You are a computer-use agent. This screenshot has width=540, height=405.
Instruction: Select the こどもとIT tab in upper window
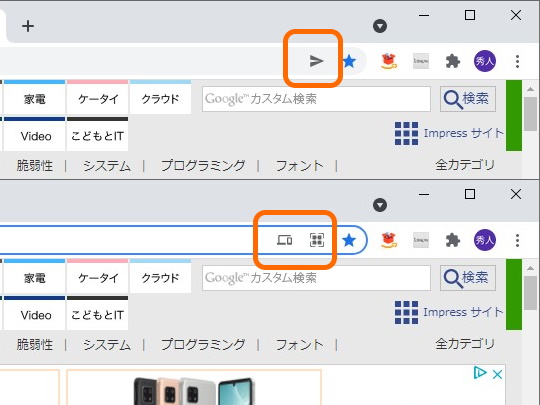coord(97,134)
